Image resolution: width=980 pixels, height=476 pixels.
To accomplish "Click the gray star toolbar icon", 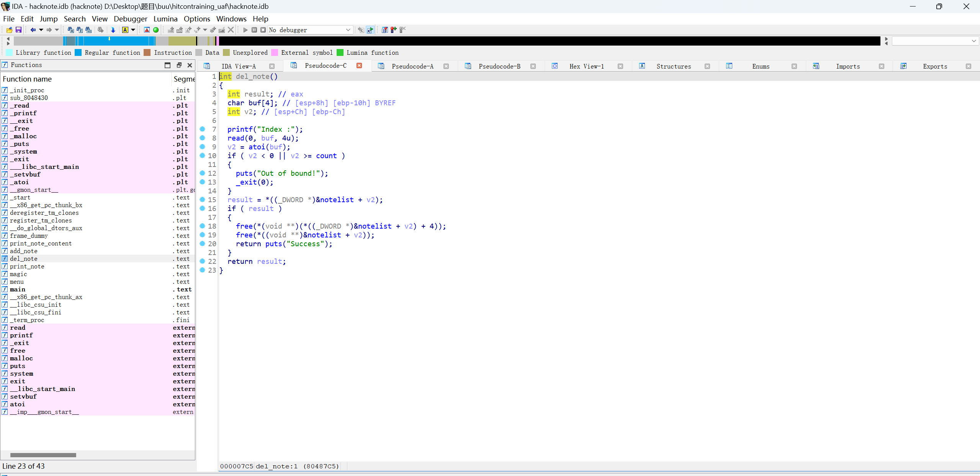I will 213,30.
